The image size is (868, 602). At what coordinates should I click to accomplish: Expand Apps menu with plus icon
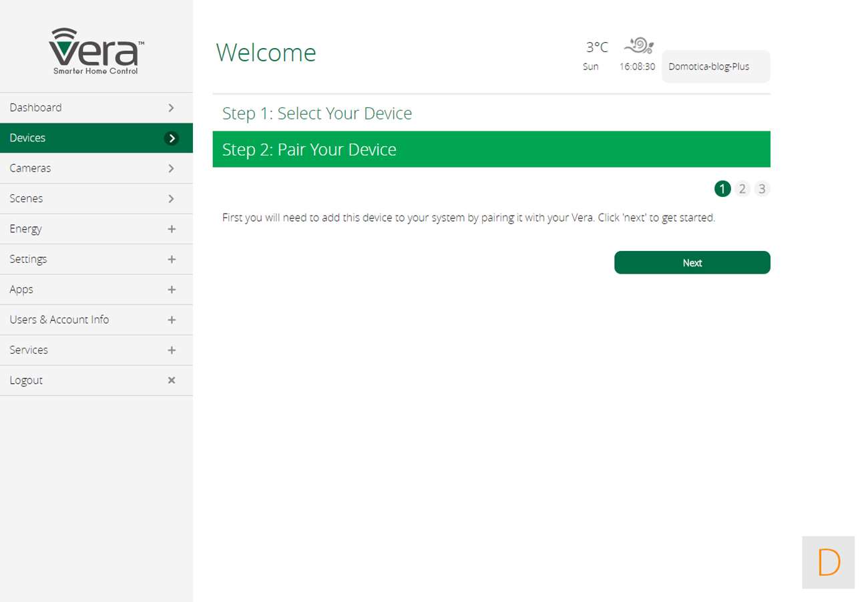click(172, 290)
